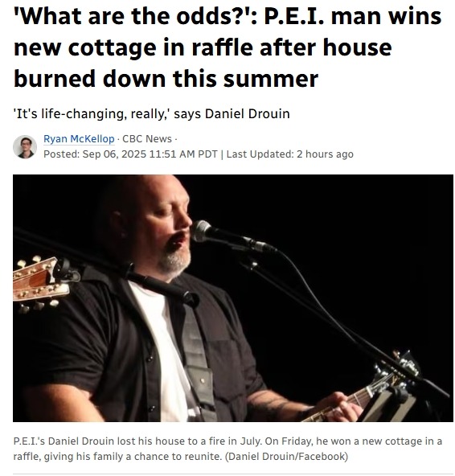Viewport: 455px width, 476px height.
Task: Click the Posted Sep 06, 2025 timestamp
Action: tap(130, 154)
